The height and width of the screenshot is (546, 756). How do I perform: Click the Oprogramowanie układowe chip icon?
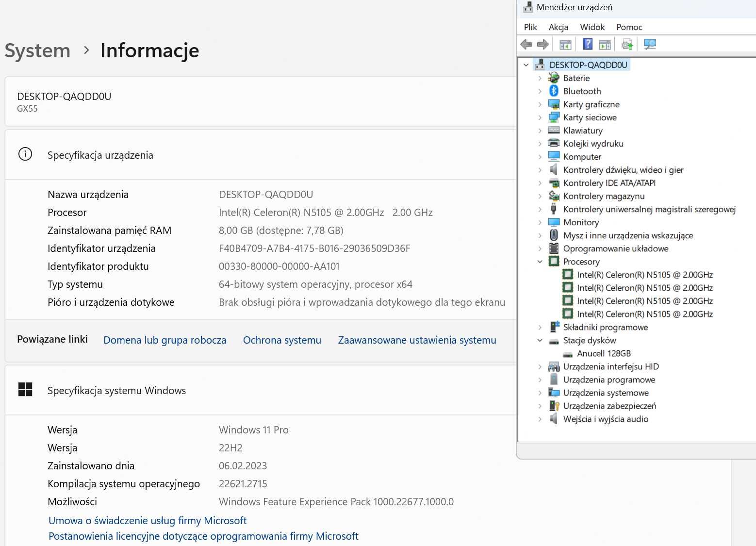(554, 248)
